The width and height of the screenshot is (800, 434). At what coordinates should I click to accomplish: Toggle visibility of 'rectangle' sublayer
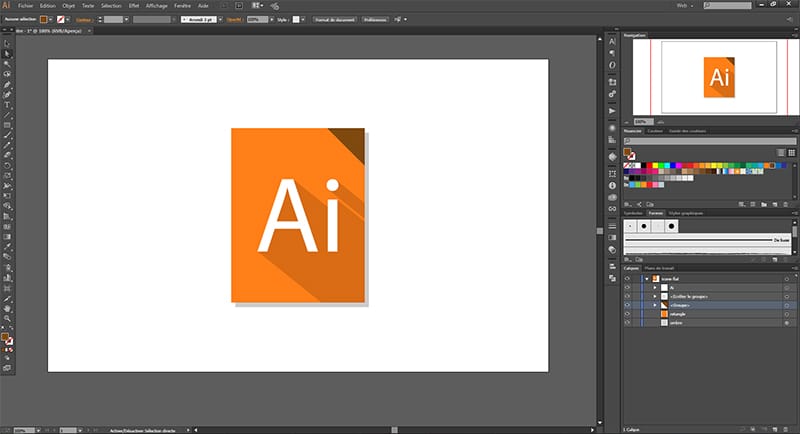(x=628, y=314)
